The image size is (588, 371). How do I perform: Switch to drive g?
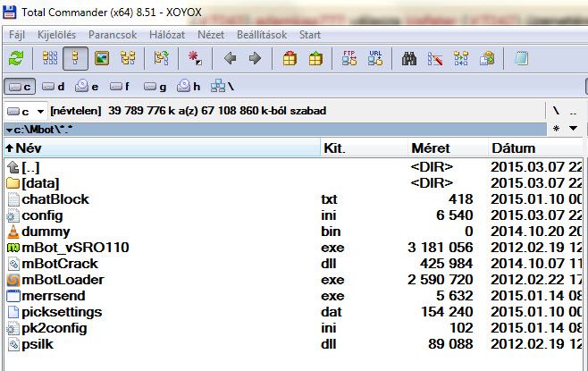tap(155, 87)
